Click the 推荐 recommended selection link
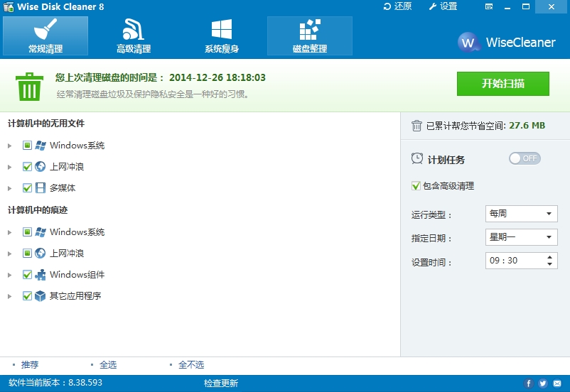The width and height of the screenshot is (570, 392). 29,365
